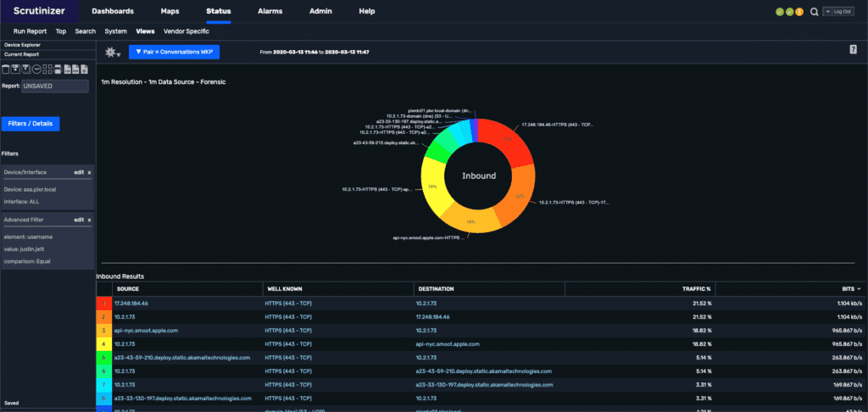Click the leftmost green check status icon
The height and width of the screenshot is (412, 868).
(780, 12)
